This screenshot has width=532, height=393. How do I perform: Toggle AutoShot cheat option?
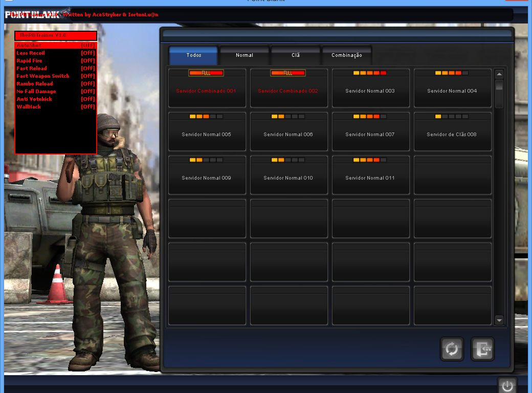[56, 45]
